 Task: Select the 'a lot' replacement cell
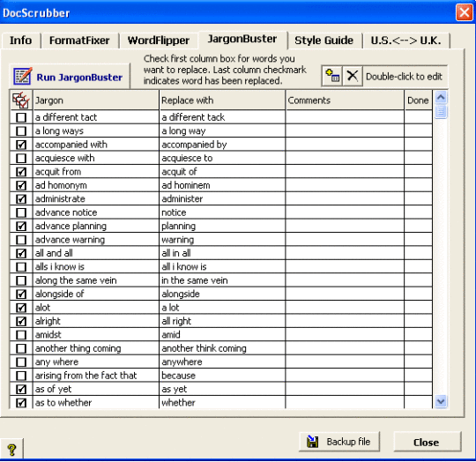tap(222, 308)
